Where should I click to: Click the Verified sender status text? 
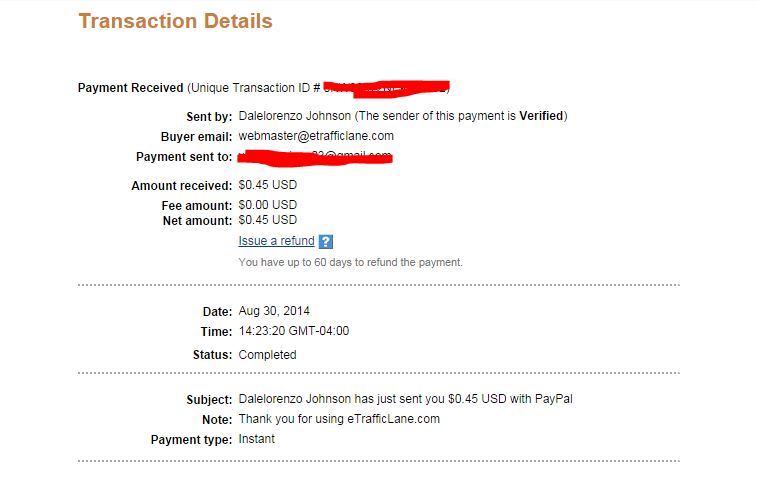pos(541,116)
